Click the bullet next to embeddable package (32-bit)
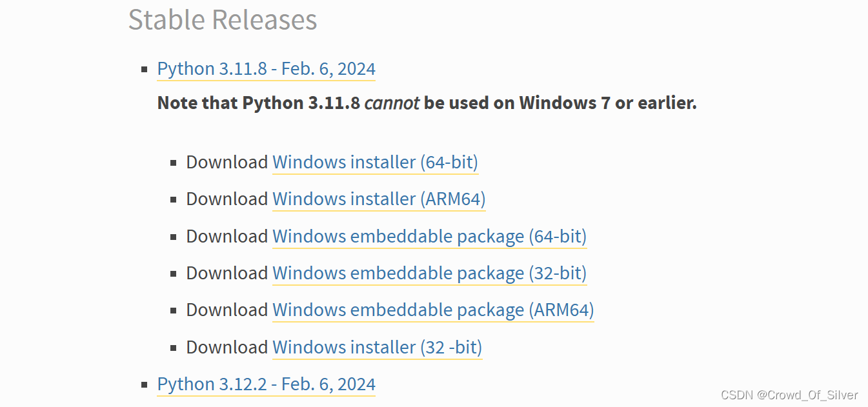868x407 pixels. (174, 272)
